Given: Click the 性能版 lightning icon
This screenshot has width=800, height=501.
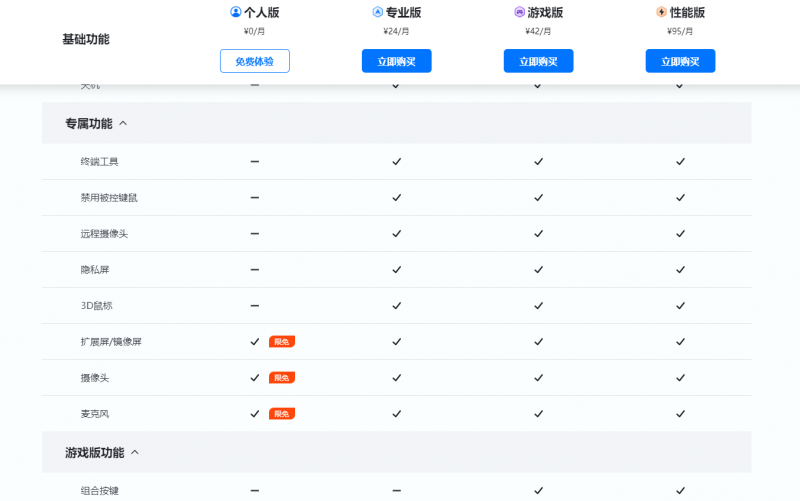Looking at the screenshot, I should [x=661, y=12].
